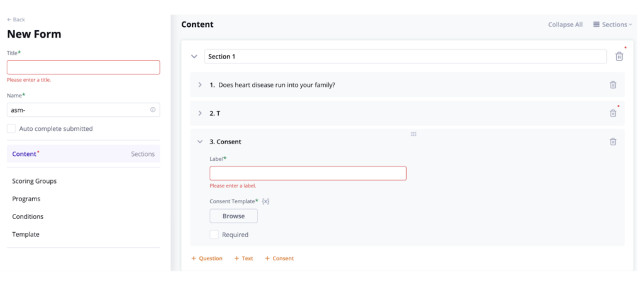
Task: Click trash icon for item 2. T
Action: 613,113
